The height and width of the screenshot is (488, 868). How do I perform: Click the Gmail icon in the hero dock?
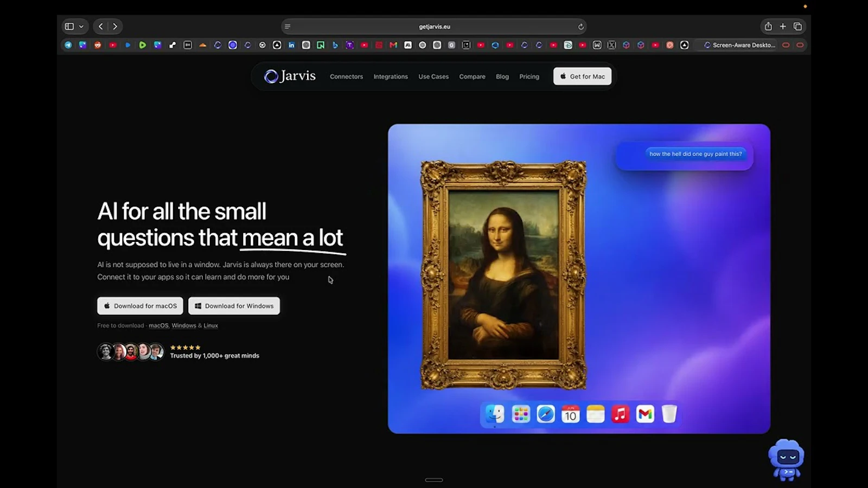click(645, 414)
